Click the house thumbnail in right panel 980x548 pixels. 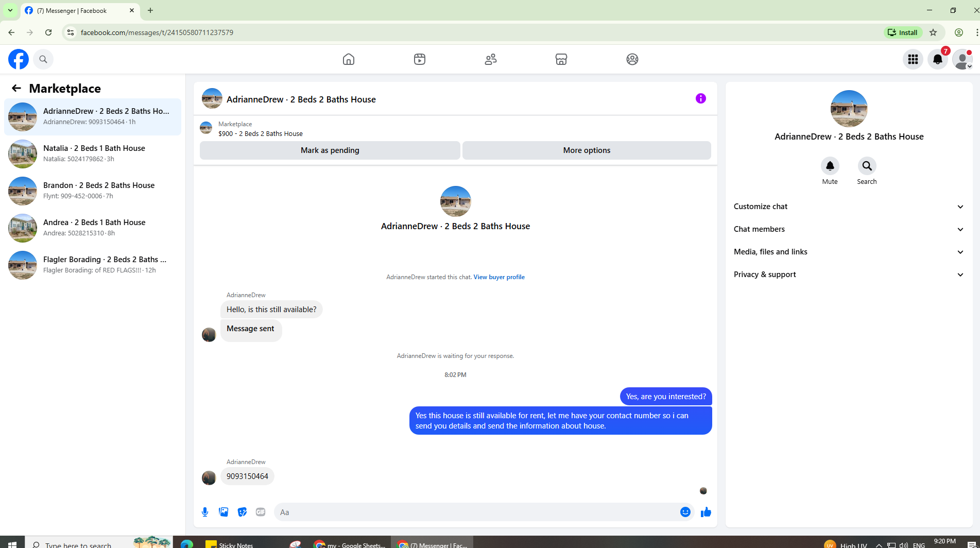click(849, 109)
